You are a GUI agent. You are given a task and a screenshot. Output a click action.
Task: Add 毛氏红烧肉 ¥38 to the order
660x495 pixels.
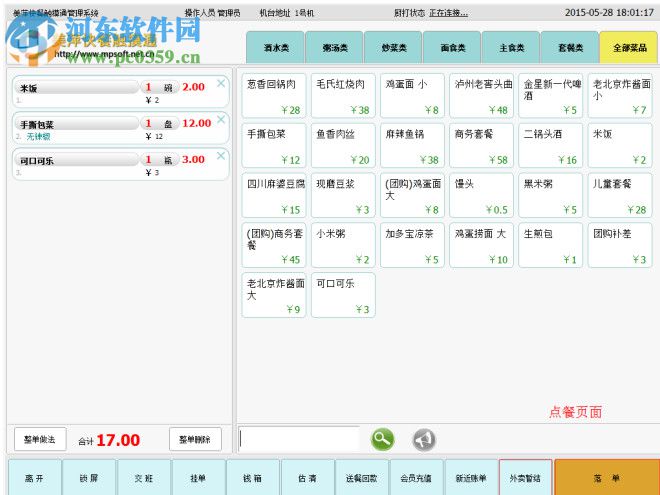click(343, 96)
